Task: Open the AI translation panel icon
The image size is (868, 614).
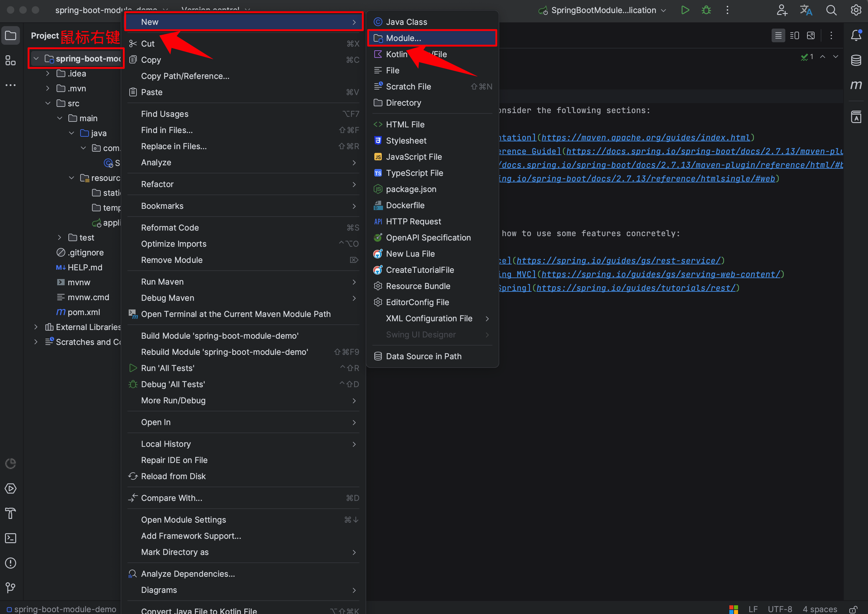Action: coord(856,117)
